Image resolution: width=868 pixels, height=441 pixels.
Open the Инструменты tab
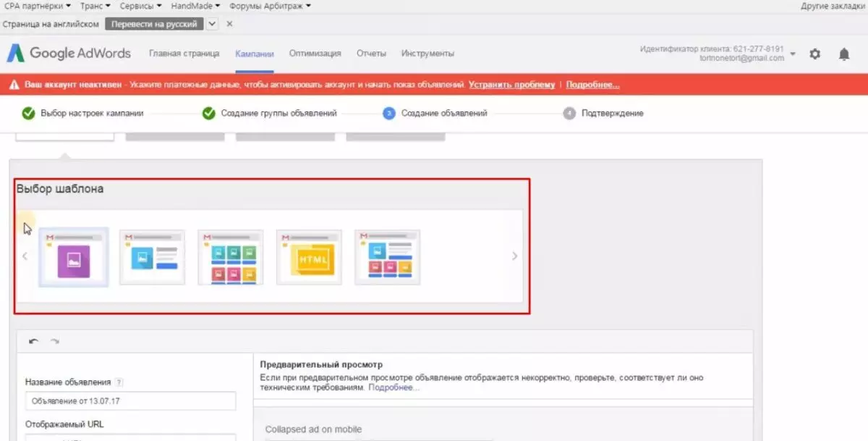[427, 54]
